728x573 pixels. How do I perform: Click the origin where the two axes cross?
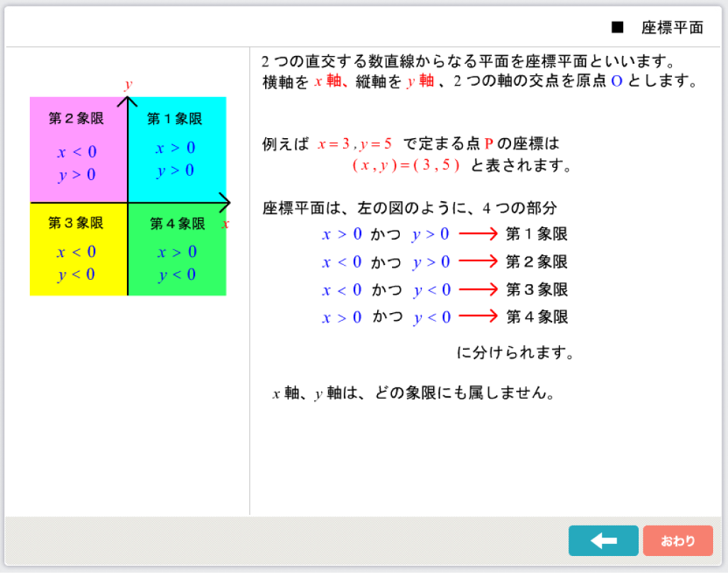coord(128,203)
